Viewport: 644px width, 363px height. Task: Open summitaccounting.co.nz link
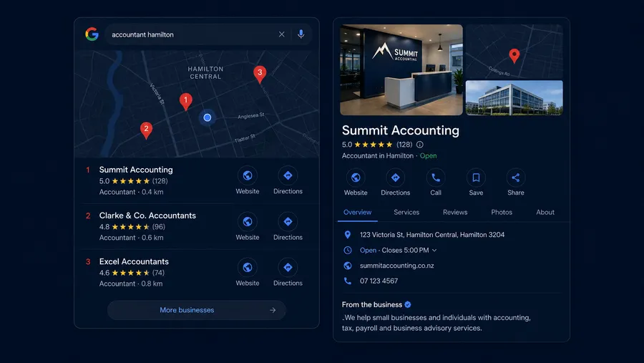point(396,266)
